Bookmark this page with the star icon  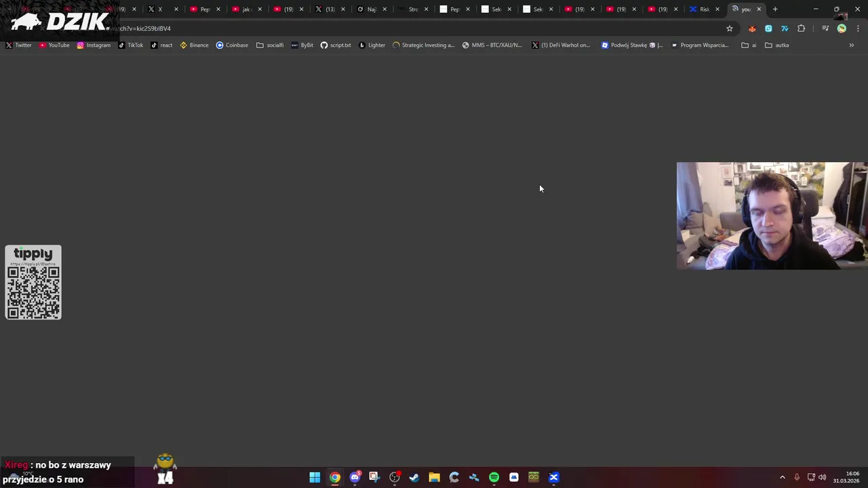click(x=730, y=28)
